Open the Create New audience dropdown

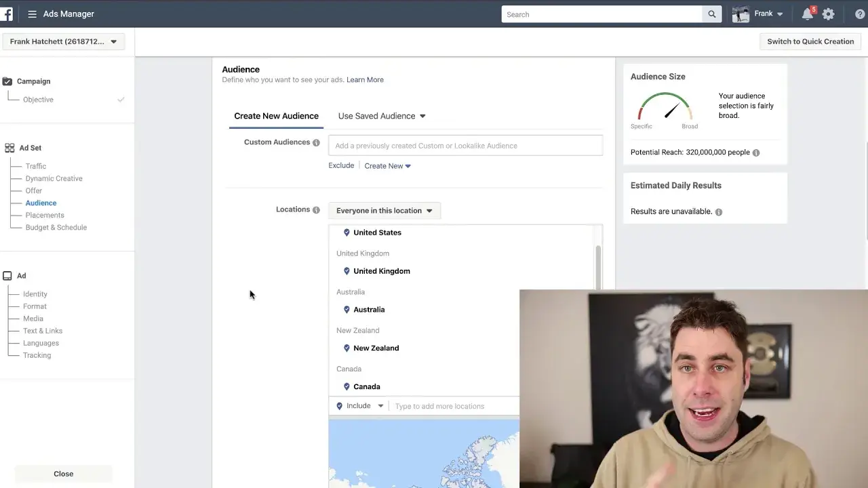point(387,166)
